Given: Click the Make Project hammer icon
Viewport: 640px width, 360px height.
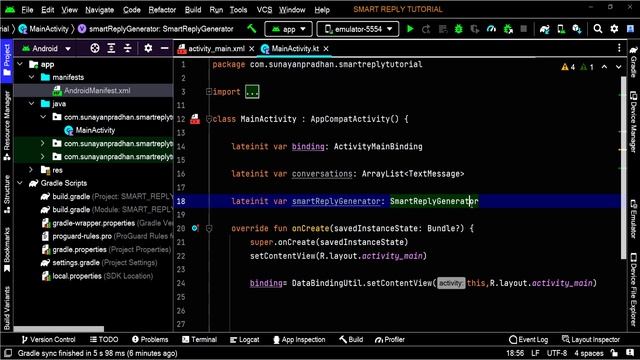Looking at the screenshot, I should [252, 29].
